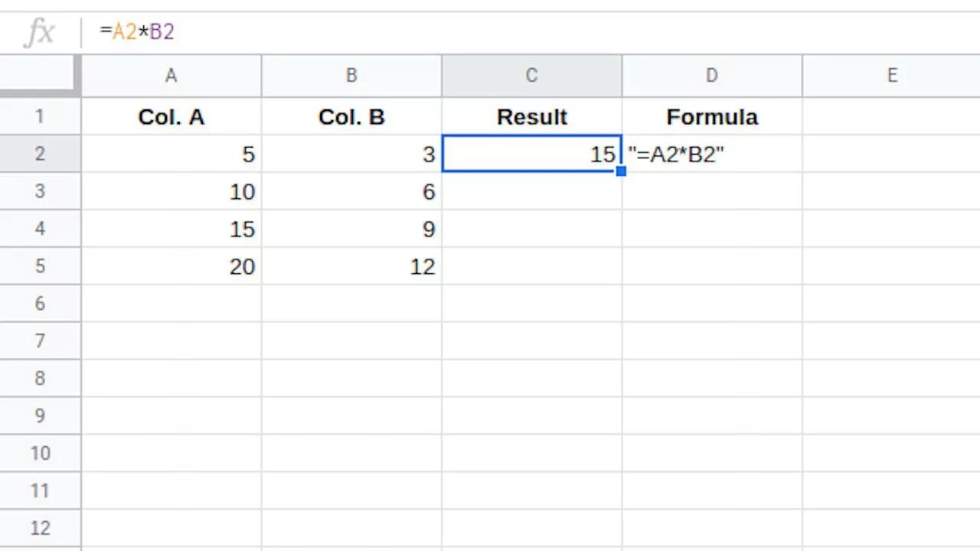The height and width of the screenshot is (551, 980).
Task: Select column E header
Action: [891, 75]
